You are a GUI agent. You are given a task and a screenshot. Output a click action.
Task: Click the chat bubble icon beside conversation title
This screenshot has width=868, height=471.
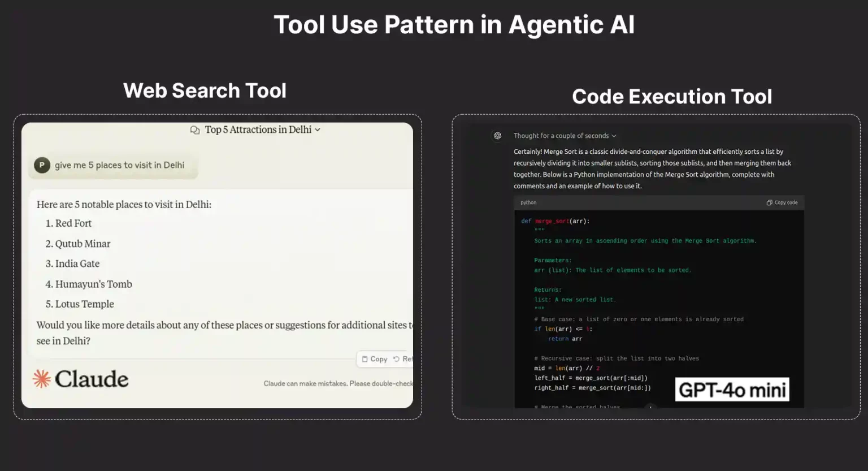click(195, 130)
